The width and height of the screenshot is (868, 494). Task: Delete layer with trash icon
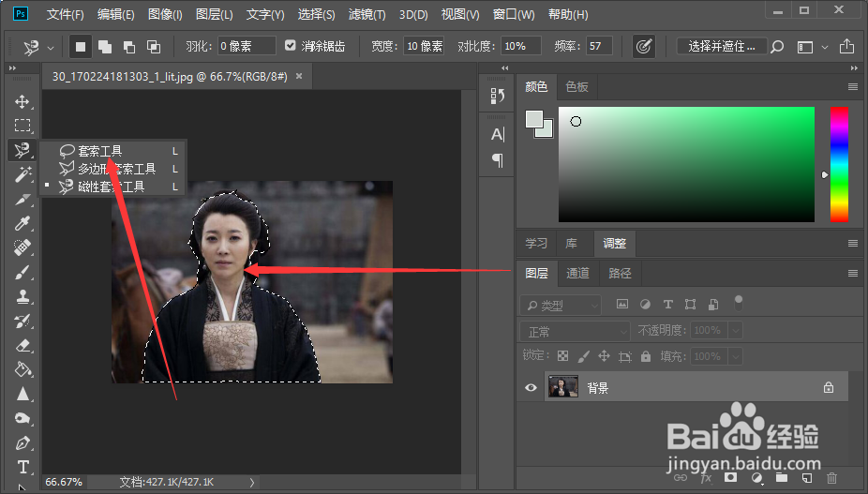tap(831, 477)
